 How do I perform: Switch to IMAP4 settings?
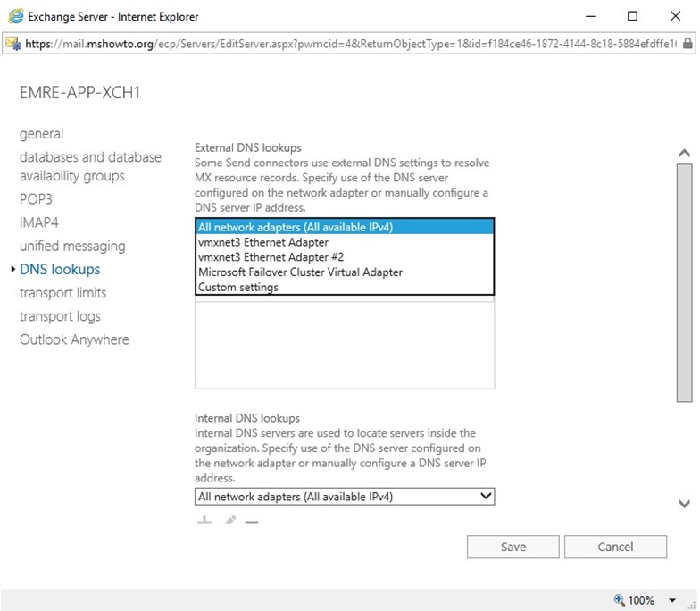(x=39, y=222)
